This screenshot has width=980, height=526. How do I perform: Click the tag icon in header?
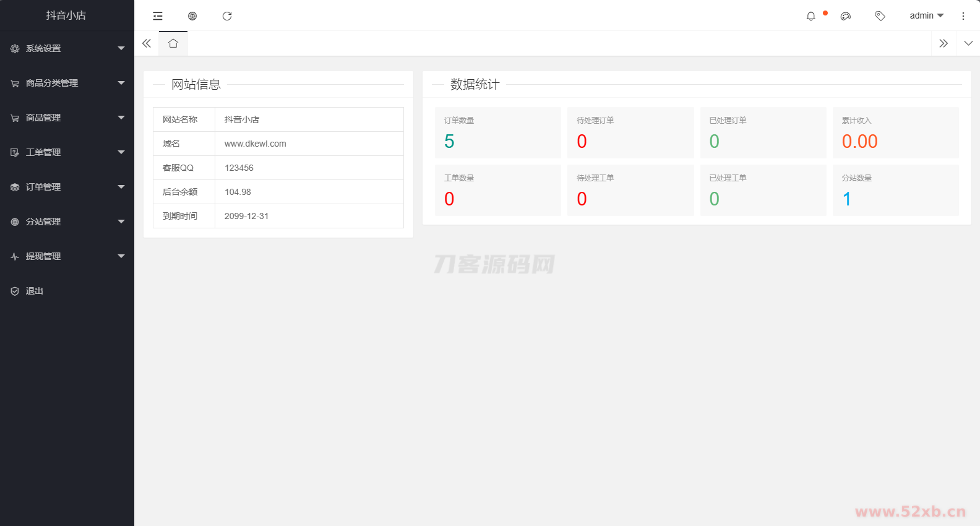coord(880,16)
